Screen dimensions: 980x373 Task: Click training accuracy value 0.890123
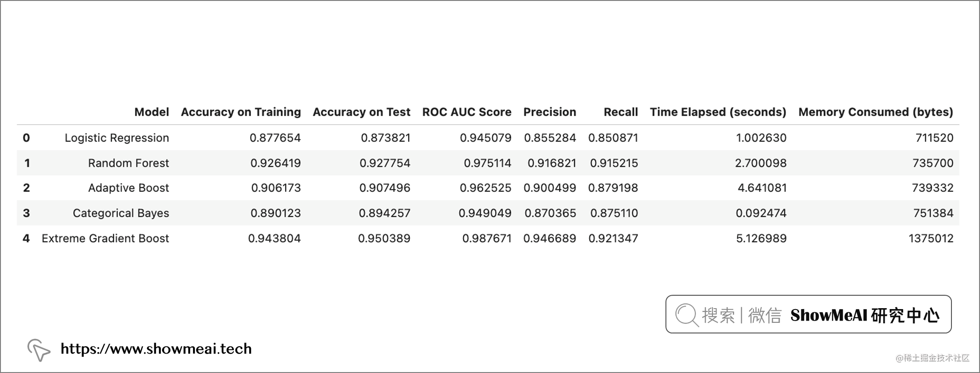tap(275, 213)
